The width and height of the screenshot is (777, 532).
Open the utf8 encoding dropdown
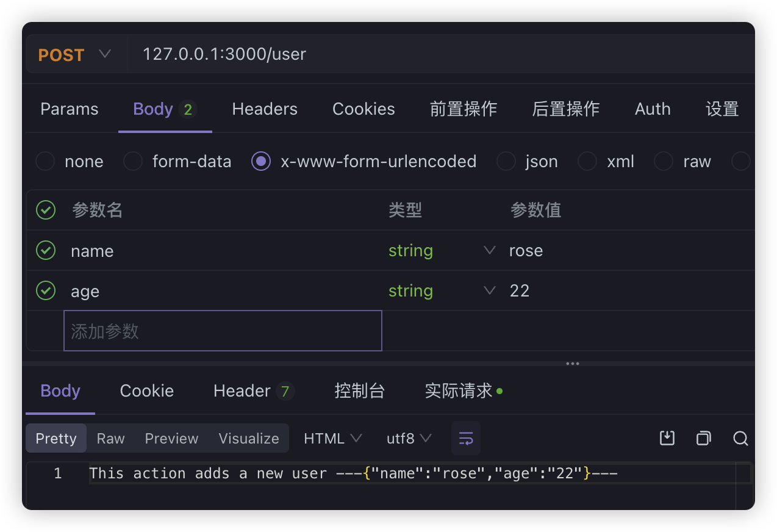tap(408, 438)
